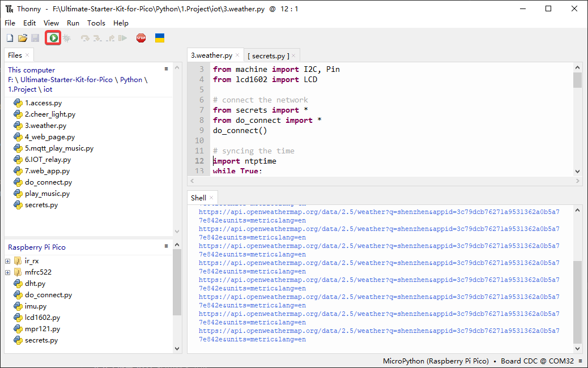Expand the mfrc522 folder on Pico
Viewport: 588px width, 368px height.
click(x=7, y=272)
